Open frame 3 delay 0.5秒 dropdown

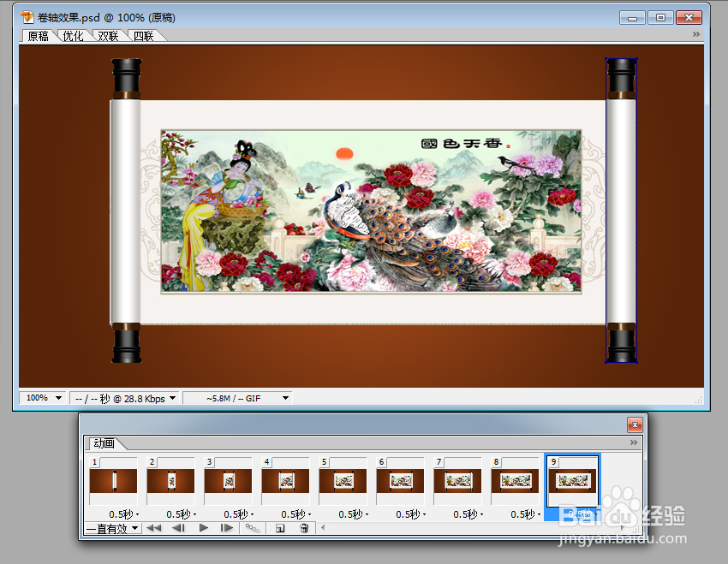[239, 514]
